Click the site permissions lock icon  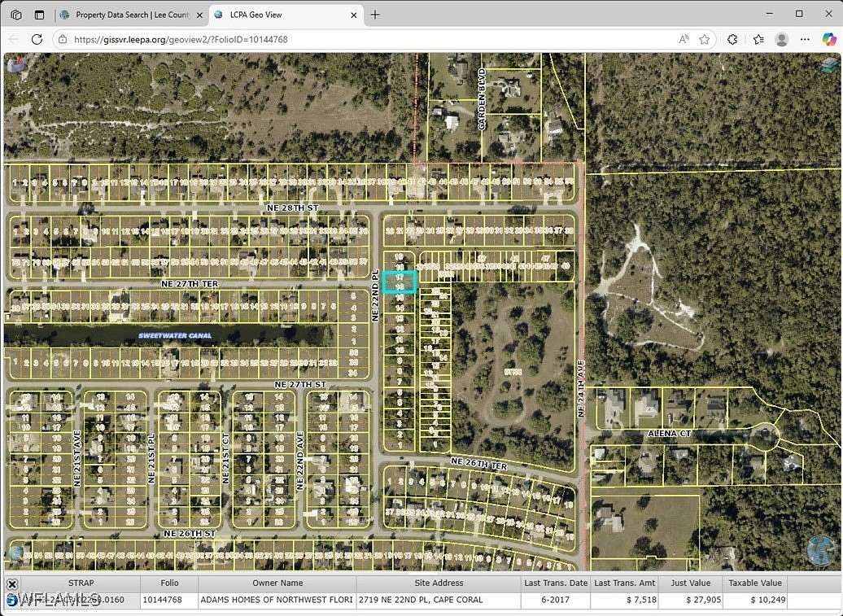[x=63, y=39]
